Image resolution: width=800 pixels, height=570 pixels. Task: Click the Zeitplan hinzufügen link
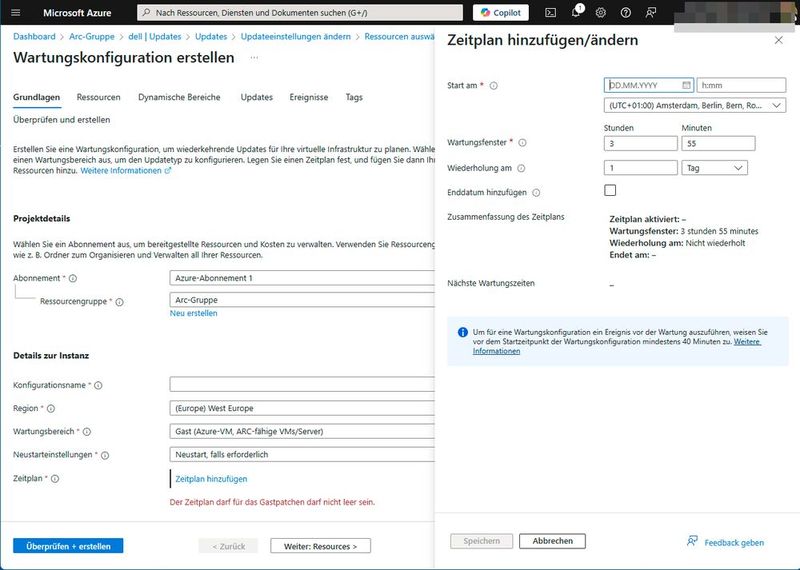[x=211, y=479]
